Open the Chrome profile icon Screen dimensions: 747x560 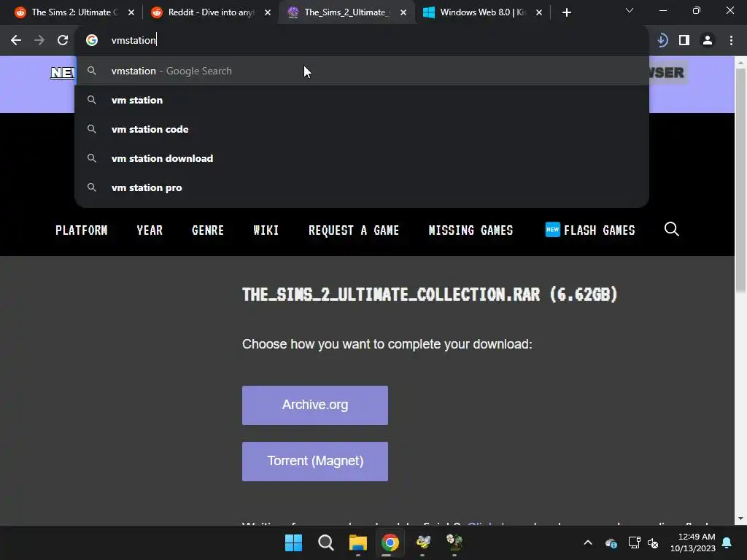(x=708, y=41)
